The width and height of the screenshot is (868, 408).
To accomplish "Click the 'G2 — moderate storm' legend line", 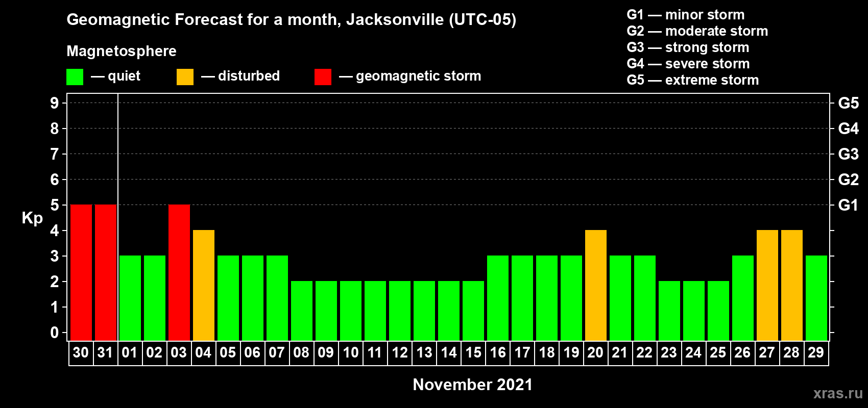I will 697,31.
